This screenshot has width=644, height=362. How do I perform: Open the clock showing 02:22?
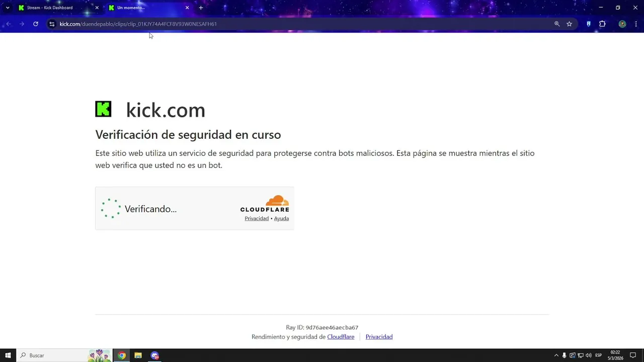point(615,355)
